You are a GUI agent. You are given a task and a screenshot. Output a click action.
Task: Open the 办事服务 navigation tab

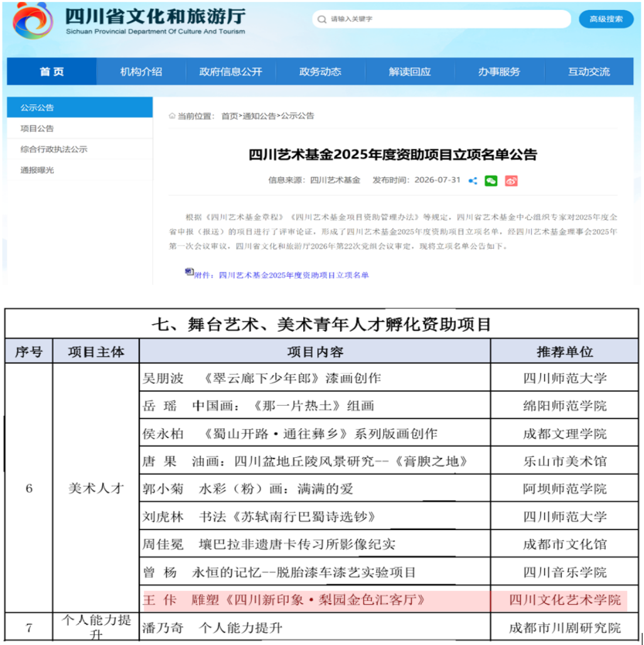(499, 72)
